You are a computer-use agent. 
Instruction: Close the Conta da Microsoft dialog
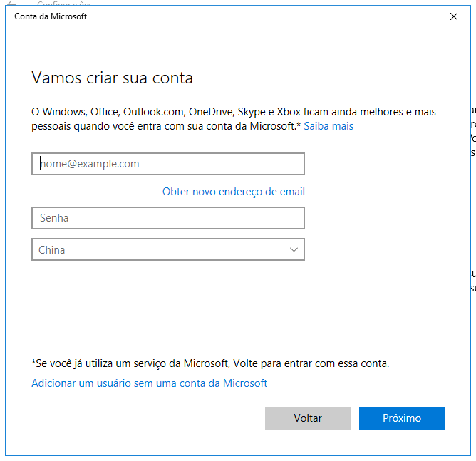[x=454, y=16]
